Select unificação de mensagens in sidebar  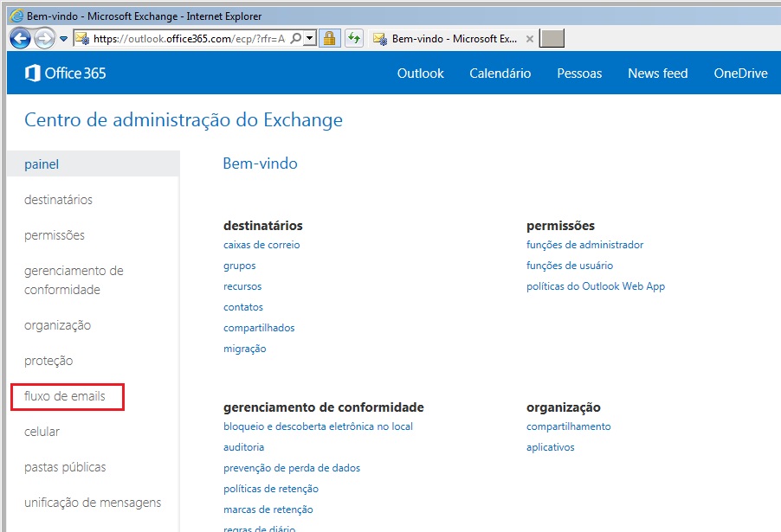pos(93,503)
